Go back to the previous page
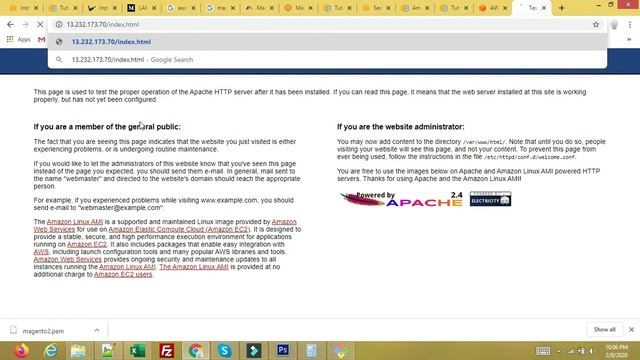 pos(10,24)
